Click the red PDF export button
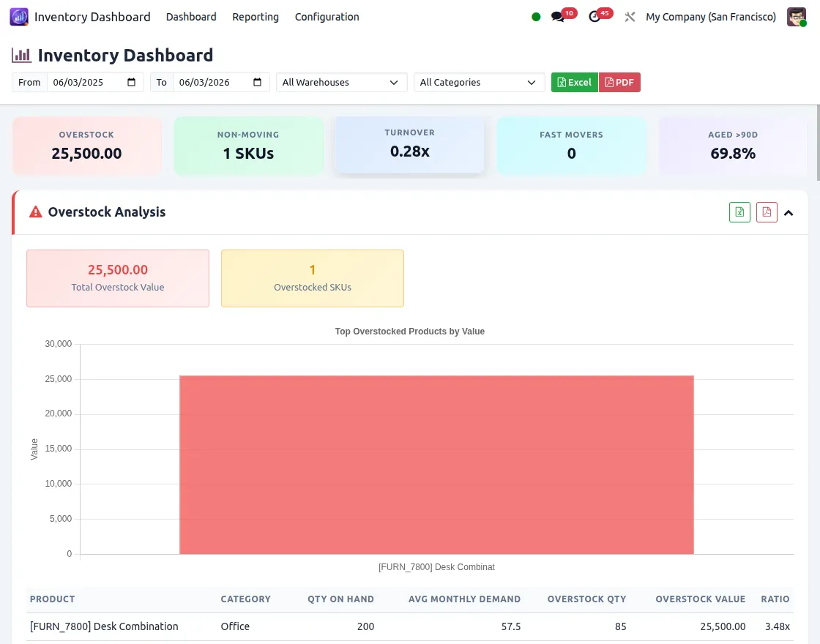 click(x=619, y=82)
